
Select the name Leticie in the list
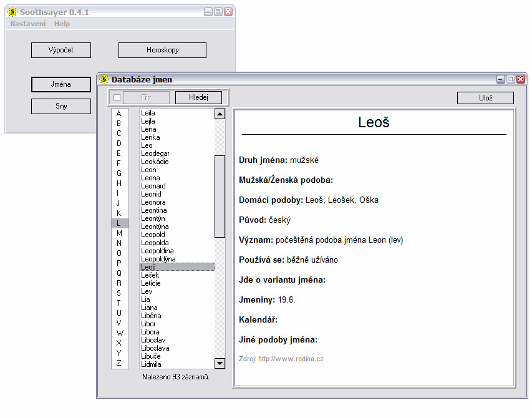click(x=177, y=283)
